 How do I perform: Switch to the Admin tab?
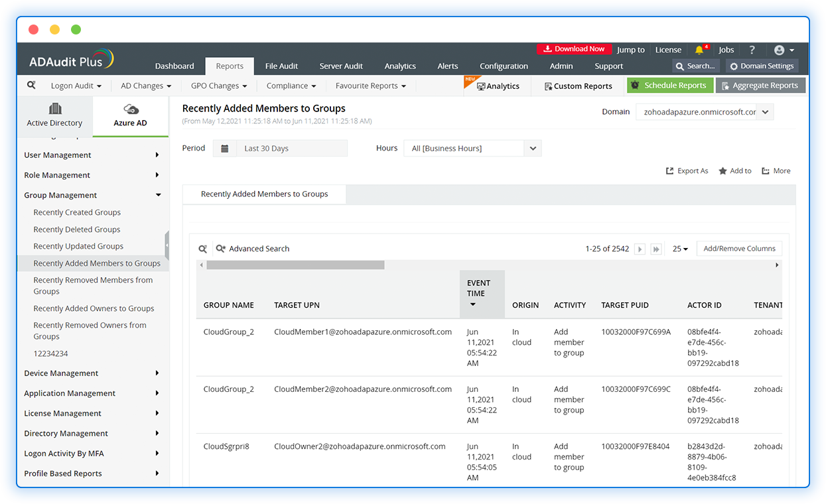561,66
